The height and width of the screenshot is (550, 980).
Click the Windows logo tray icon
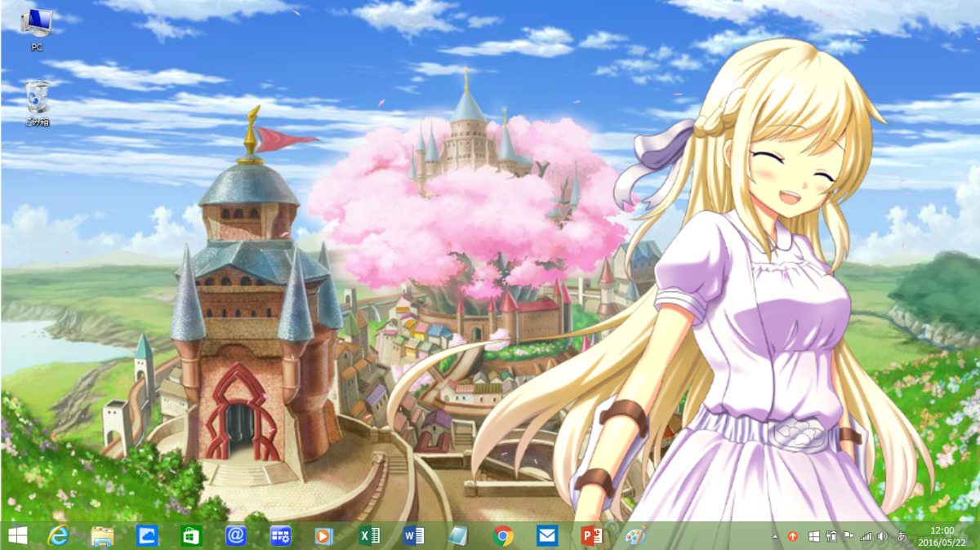point(813,537)
